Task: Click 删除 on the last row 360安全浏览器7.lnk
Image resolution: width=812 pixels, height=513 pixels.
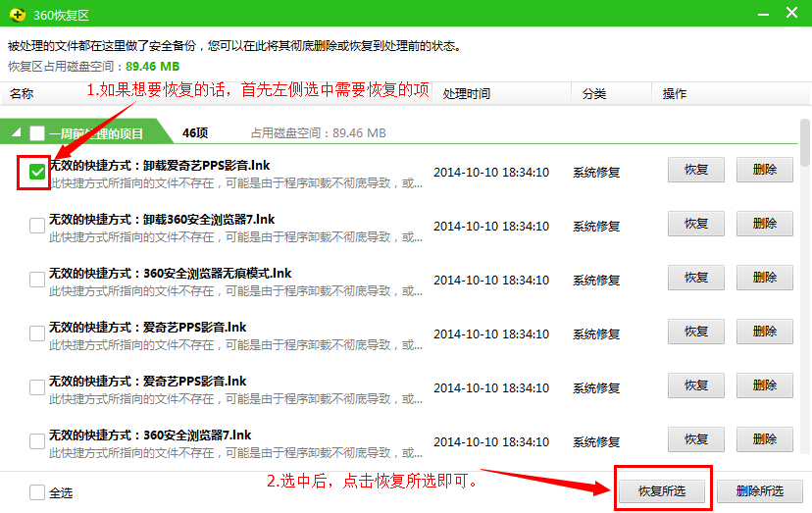Action: [765, 439]
